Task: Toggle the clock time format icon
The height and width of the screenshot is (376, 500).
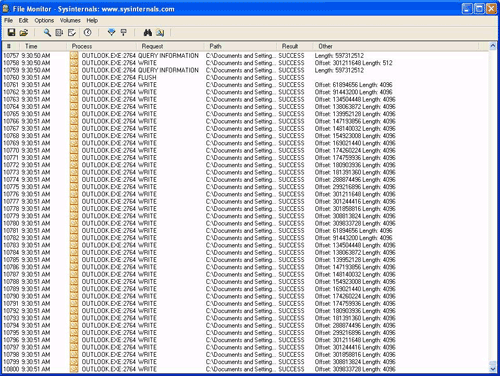Action: click(88, 32)
